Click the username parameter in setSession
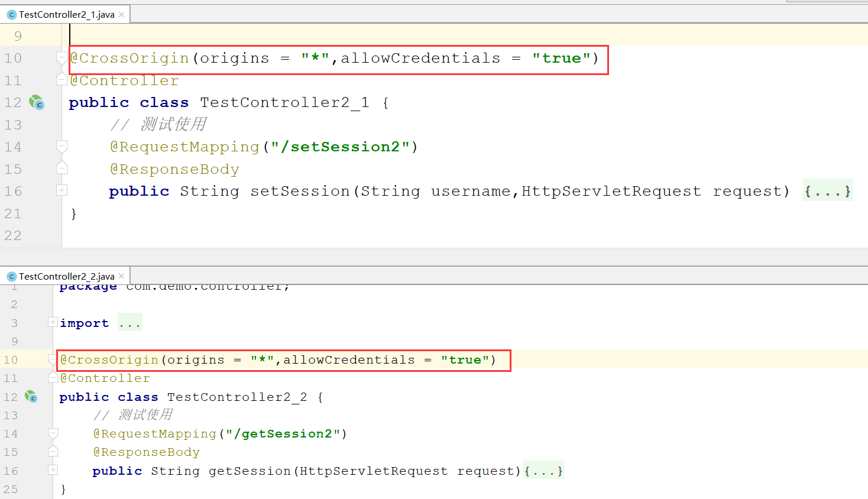This screenshot has width=868, height=499. 471,191
